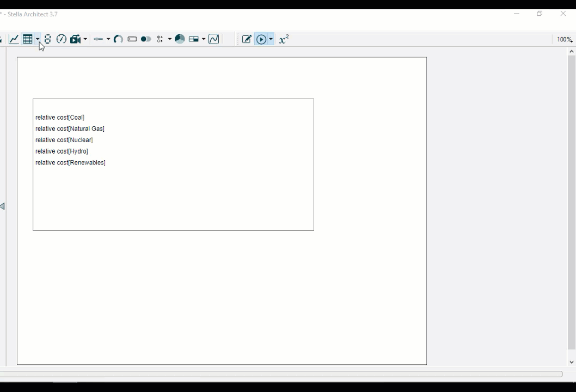Select the Switch toggle tool

point(146,39)
